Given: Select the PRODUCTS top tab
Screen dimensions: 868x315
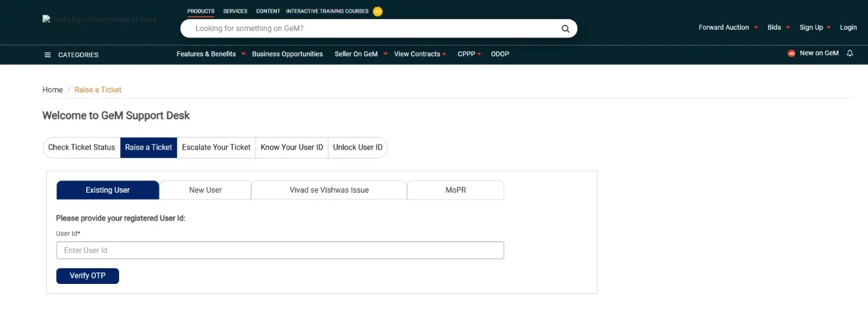Looking at the screenshot, I should tap(201, 11).
